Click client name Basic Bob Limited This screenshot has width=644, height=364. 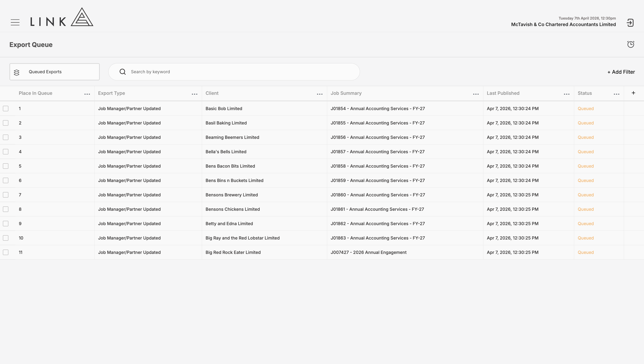click(x=224, y=109)
